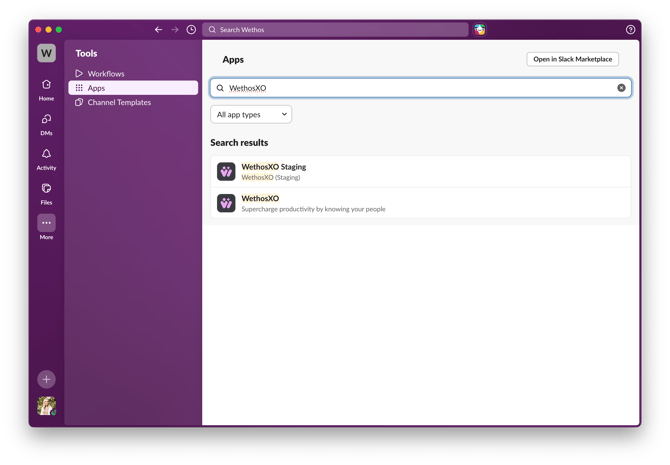Select Workflows in Tools list
Image resolution: width=670 pixels, height=465 pixels.
click(105, 74)
